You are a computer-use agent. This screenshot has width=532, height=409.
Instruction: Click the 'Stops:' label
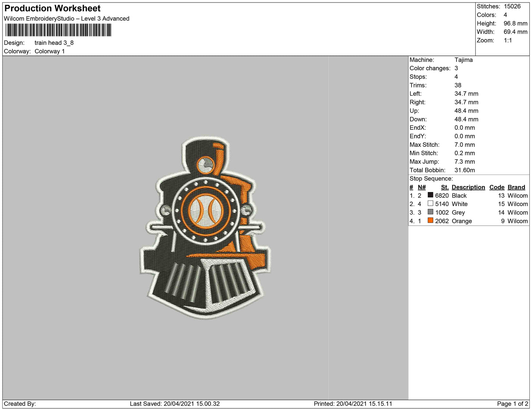click(x=418, y=77)
